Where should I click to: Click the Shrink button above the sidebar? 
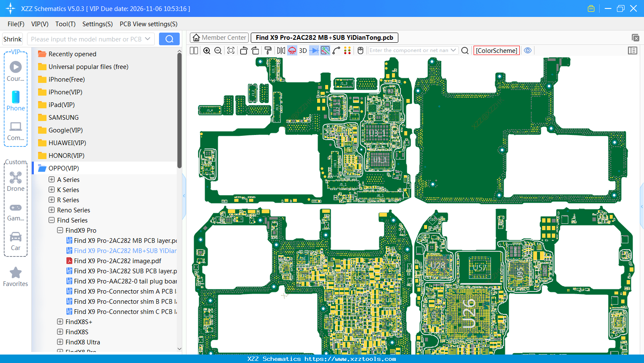(12, 38)
